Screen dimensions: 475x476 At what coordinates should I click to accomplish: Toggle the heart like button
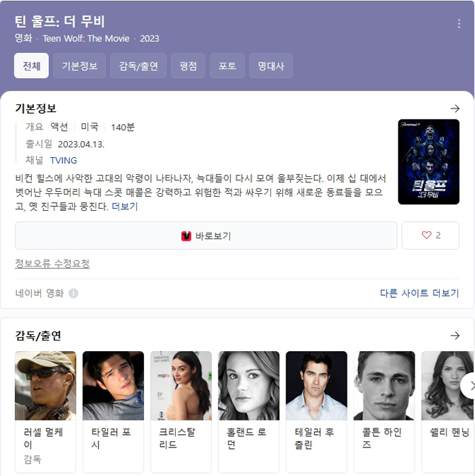(430, 235)
